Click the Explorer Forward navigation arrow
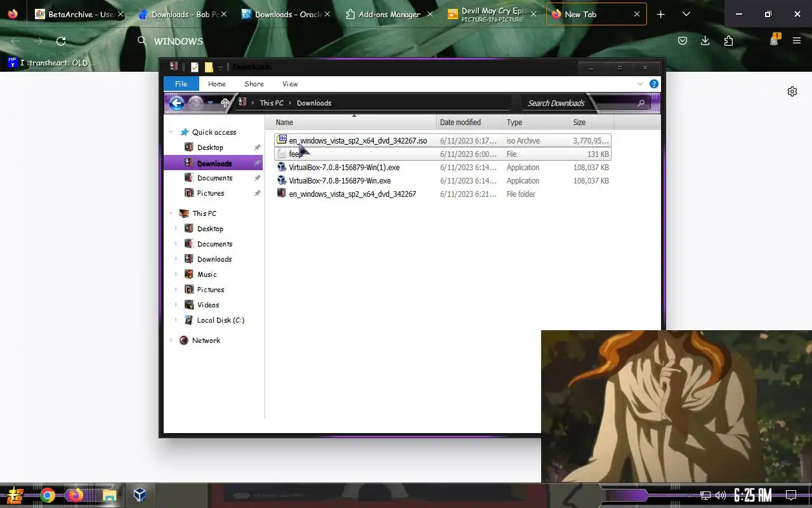 [195, 103]
